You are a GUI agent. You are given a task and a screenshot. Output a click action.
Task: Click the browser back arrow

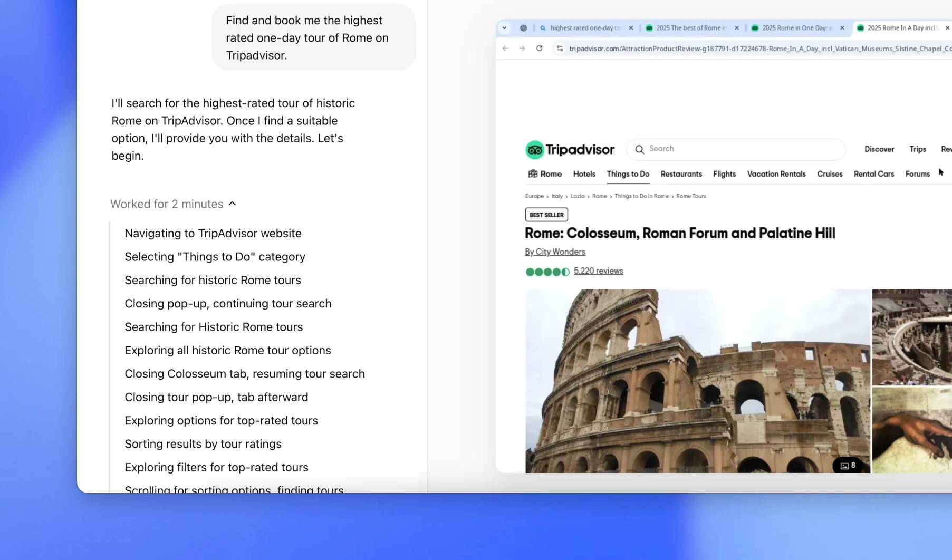tap(505, 49)
